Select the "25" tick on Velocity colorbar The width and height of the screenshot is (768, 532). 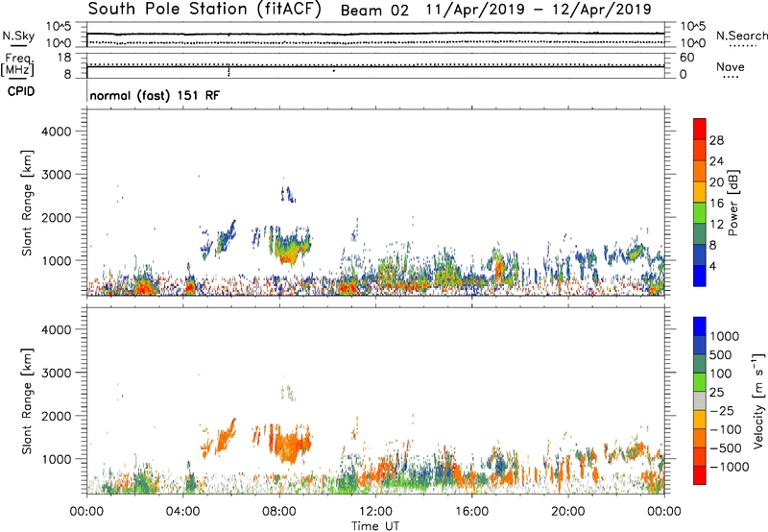pos(717,393)
